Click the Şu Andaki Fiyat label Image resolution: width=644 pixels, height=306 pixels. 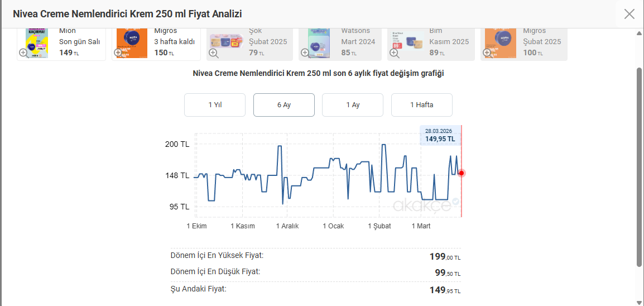(x=198, y=288)
